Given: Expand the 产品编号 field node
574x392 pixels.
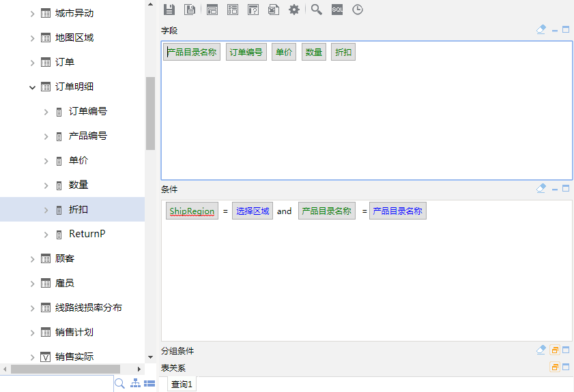Looking at the screenshot, I should (46, 136).
